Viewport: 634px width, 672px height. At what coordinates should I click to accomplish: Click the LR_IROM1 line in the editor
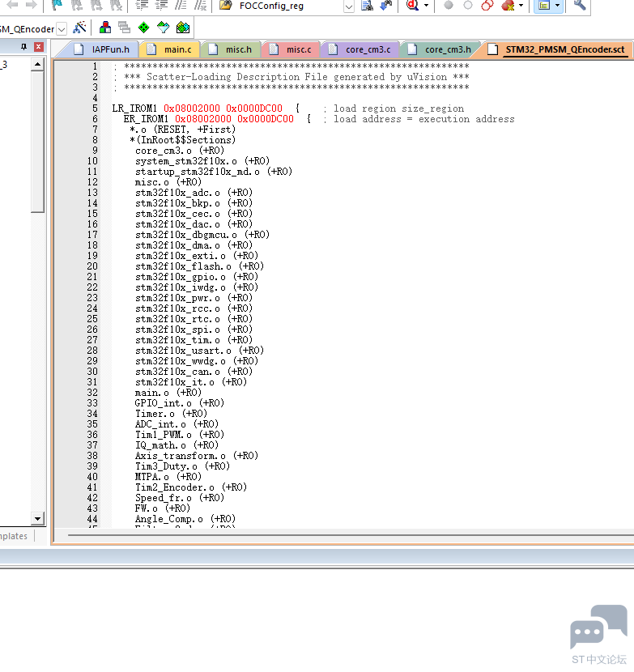coord(288,108)
